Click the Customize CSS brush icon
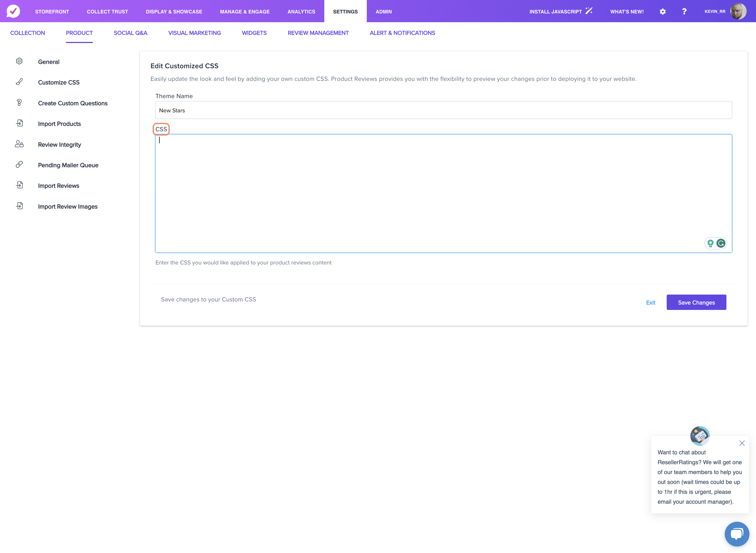 19,82
